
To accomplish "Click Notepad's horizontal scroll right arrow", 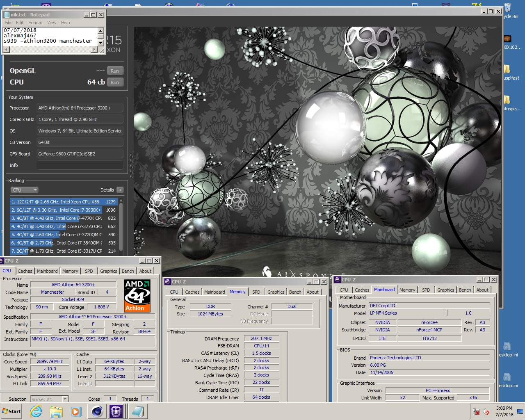I will (94, 50).
